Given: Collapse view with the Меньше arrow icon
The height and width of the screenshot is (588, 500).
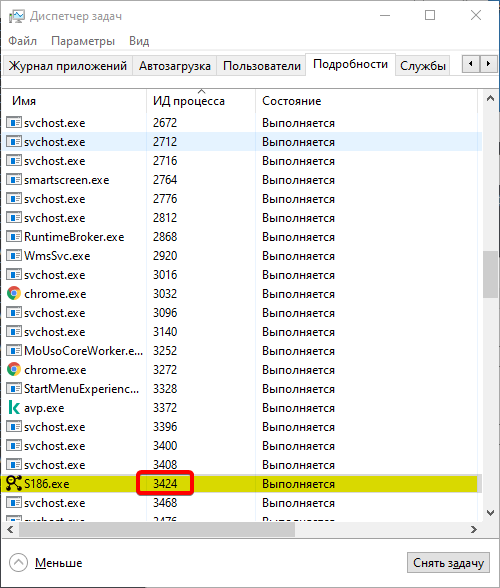Looking at the screenshot, I should (18, 563).
